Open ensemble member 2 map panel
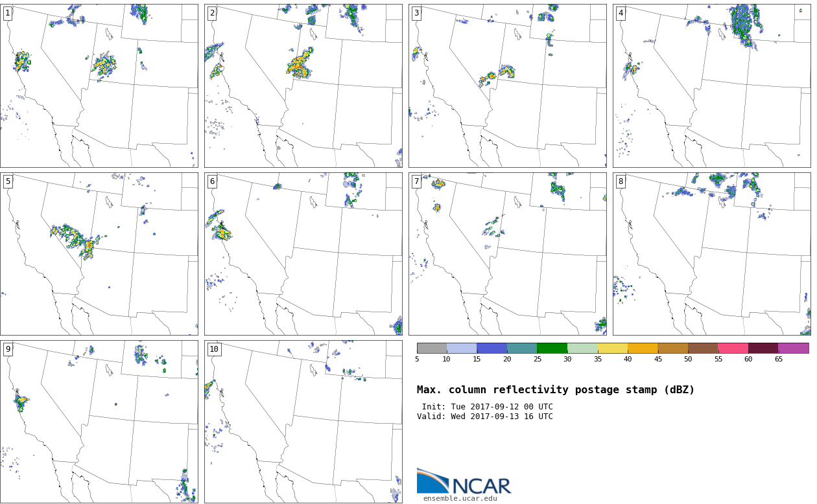817x504 pixels. pyautogui.click(x=303, y=86)
